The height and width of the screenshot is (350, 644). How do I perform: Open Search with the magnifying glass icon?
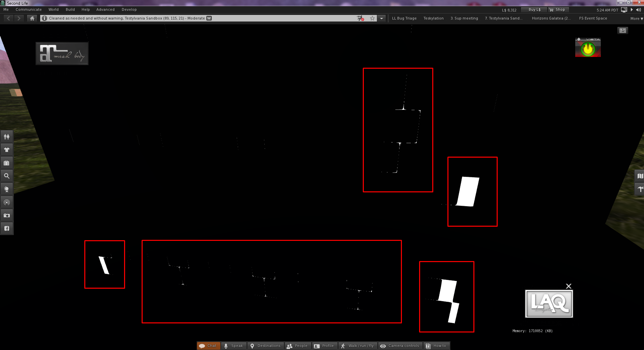[7, 176]
